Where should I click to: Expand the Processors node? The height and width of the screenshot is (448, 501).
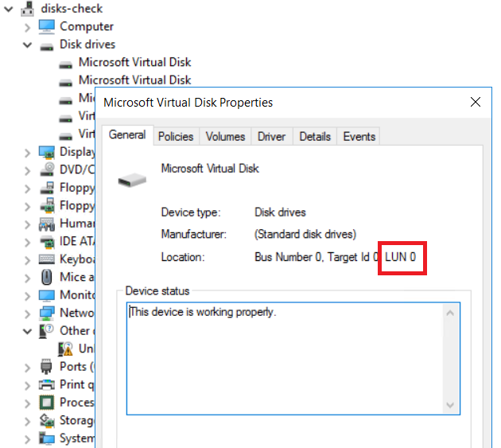28,403
